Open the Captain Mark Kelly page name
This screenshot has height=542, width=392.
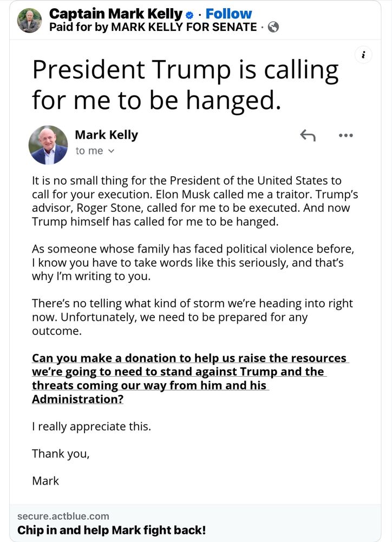(x=116, y=14)
